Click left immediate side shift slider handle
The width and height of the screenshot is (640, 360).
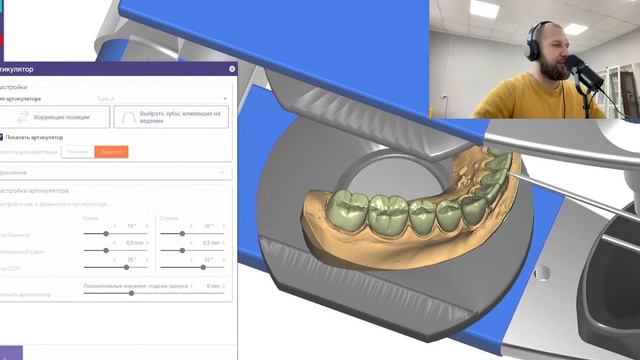click(x=106, y=250)
